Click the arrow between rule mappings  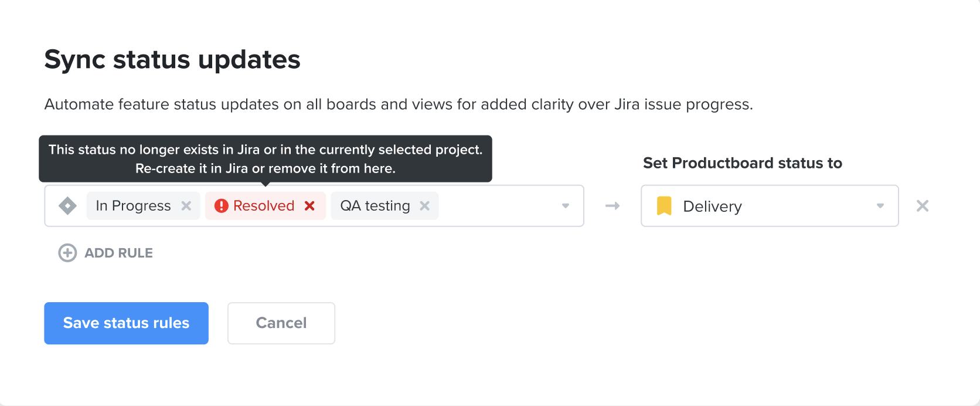pyautogui.click(x=612, y=205)
